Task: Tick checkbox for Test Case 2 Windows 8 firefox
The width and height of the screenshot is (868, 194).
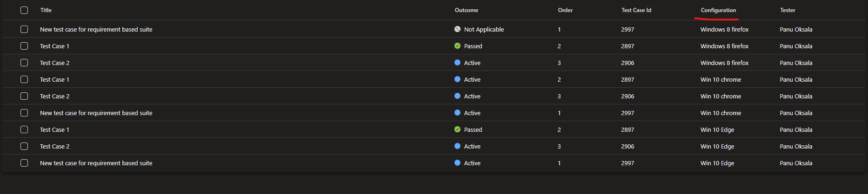Action: point(24,63)
